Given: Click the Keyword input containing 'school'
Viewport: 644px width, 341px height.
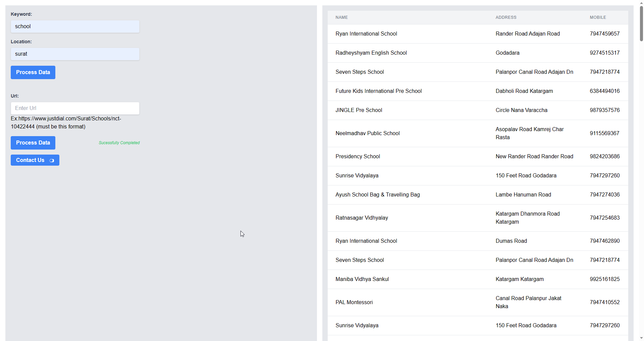Looking at the screenshot, I should click(x=75, y=26).
